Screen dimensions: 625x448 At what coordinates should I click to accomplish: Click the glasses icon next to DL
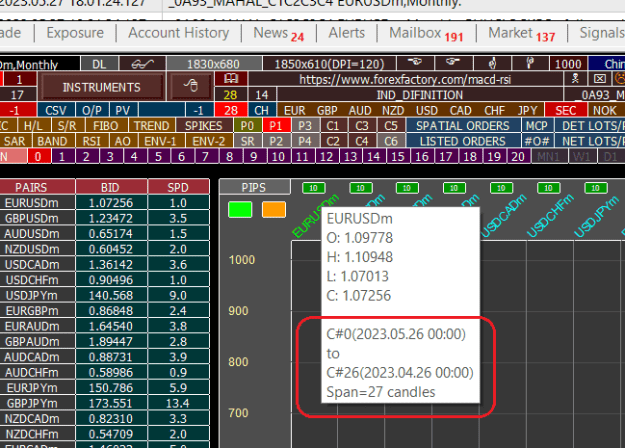(x=142, y=64)
